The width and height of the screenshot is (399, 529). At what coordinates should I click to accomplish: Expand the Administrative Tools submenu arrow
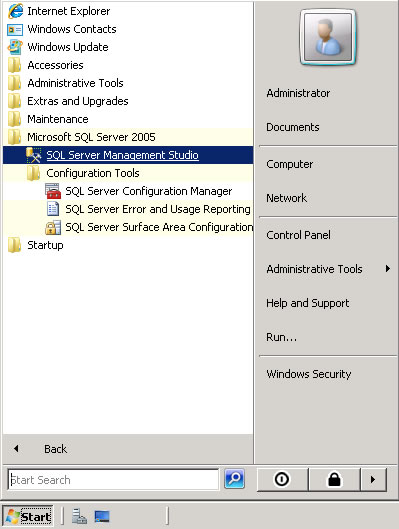pos(388,269)
